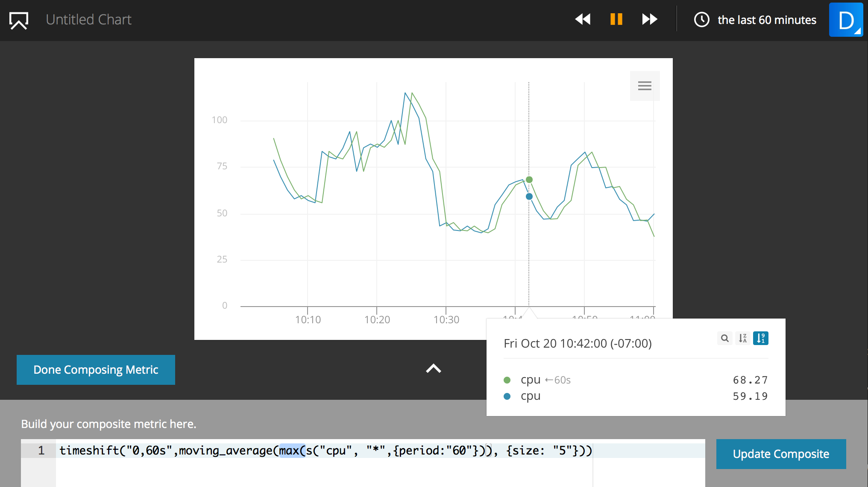Pause live chart updates
This screenshot has width=868, height=487.
coord(616,19)
